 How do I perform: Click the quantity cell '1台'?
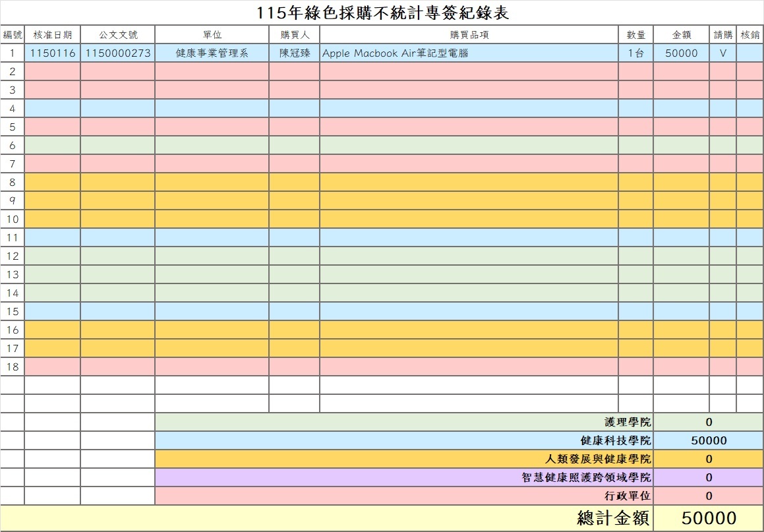tap(635, 53)
